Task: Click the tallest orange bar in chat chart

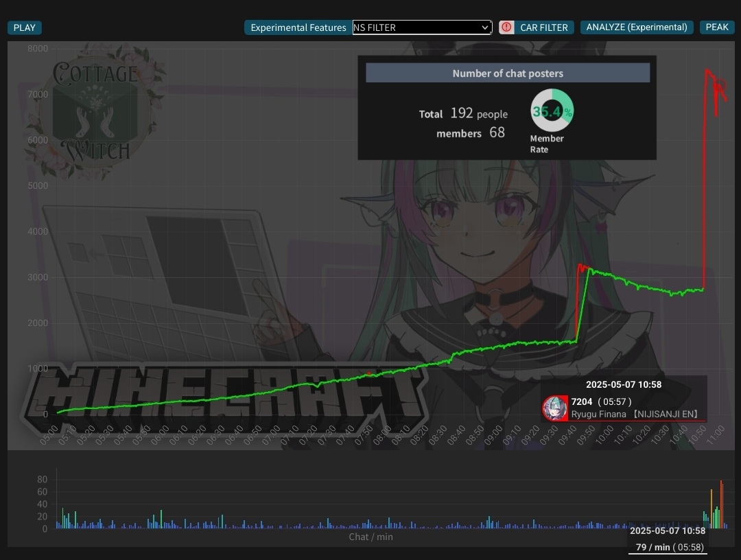Action: tap(721, 504)
